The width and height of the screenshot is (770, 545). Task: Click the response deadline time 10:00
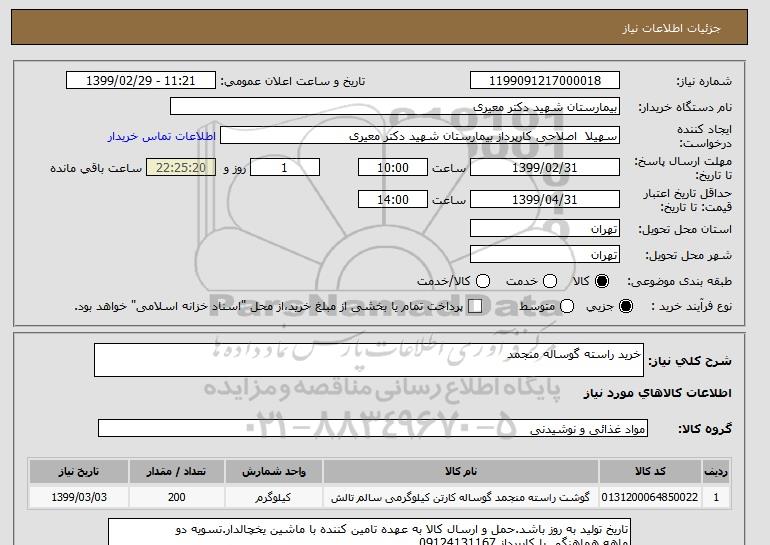coord(393,167)
